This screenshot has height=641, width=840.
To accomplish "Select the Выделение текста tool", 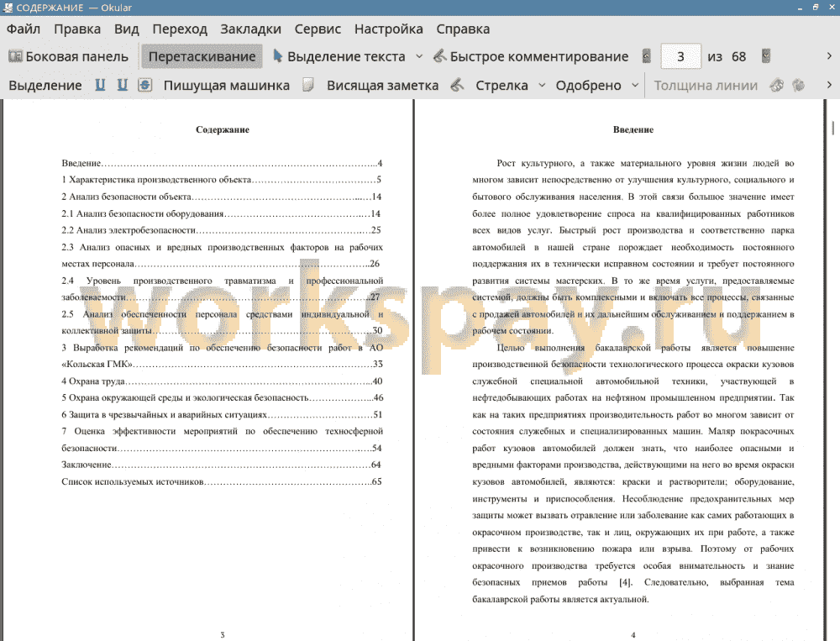I will tap(339, 56).
